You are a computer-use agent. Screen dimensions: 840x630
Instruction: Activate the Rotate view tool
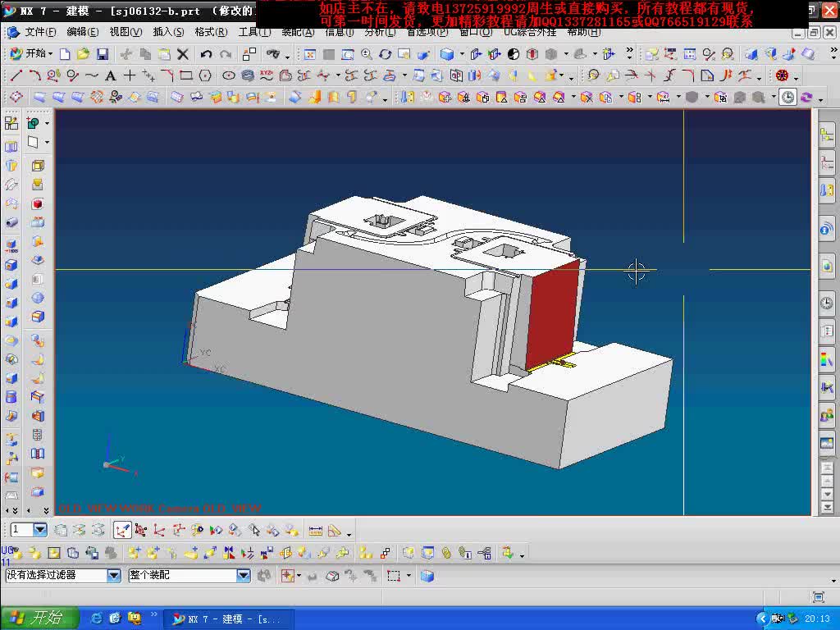tap(386, 54)
